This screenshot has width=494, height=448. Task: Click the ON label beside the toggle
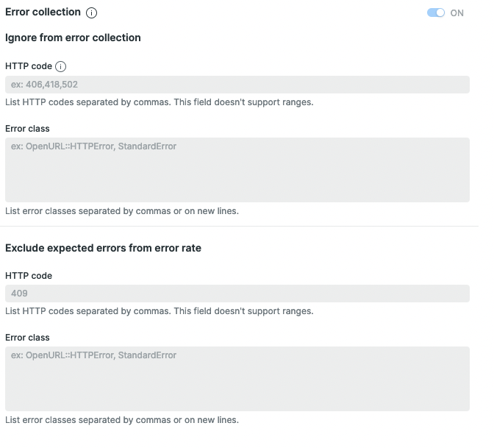[457, 13]
